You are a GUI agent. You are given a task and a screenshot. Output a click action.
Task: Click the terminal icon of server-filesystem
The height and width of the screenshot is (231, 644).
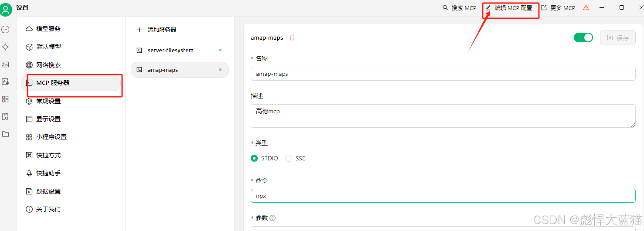(139, 51)
